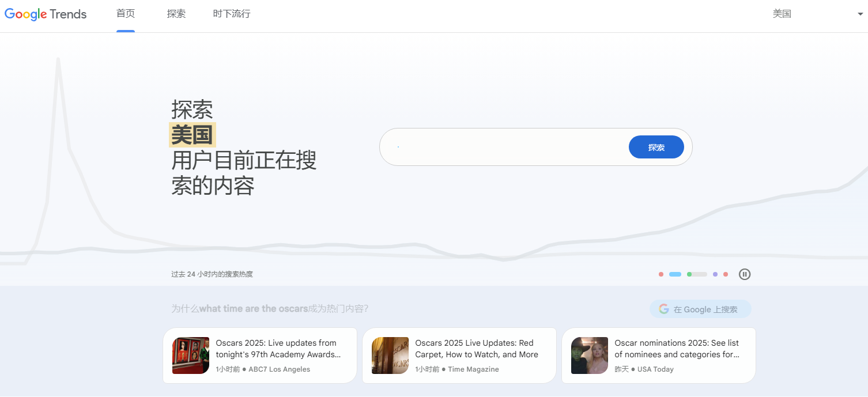Screen dimensions: 868x397
Task: Click inside the search input field
Action: point(501,147)
